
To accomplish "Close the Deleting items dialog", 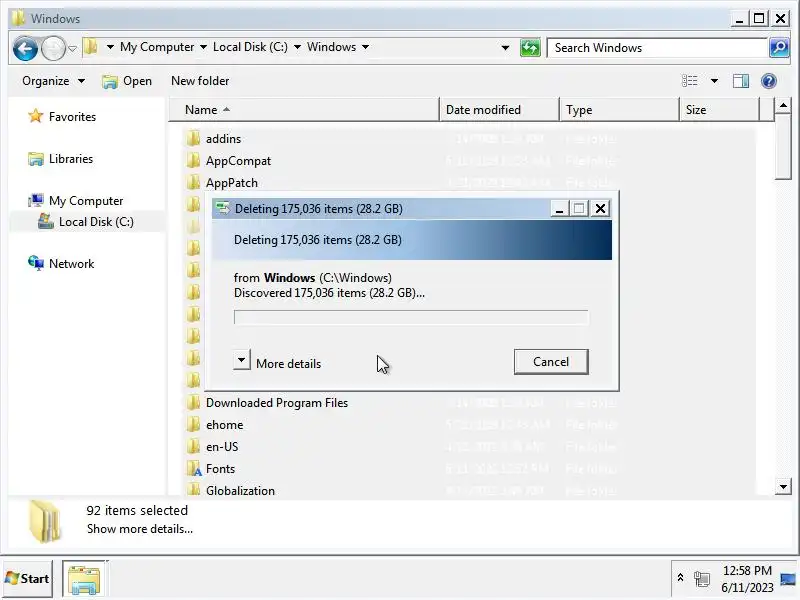I will [x=601, y=209].
